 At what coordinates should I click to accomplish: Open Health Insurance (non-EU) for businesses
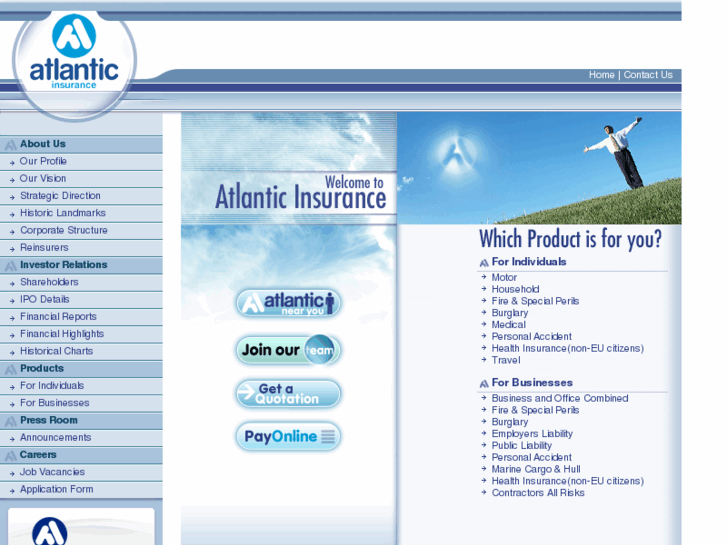click(568, 481)
